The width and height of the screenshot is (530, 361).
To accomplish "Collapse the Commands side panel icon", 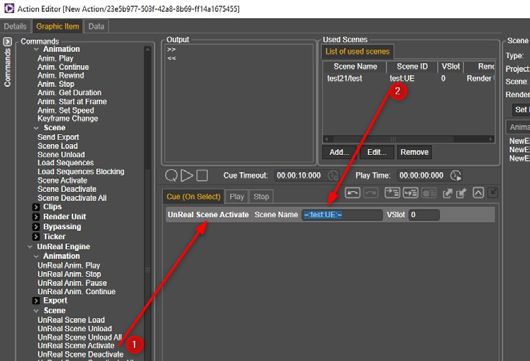I will pos(7,42).
